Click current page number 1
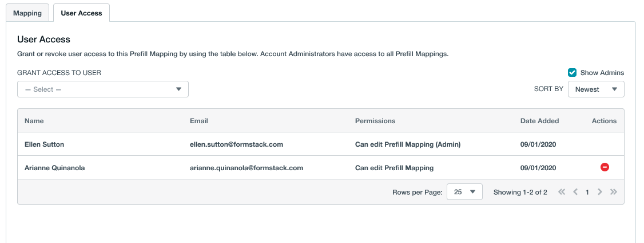The image size is (644, 243). click(587, 193)
